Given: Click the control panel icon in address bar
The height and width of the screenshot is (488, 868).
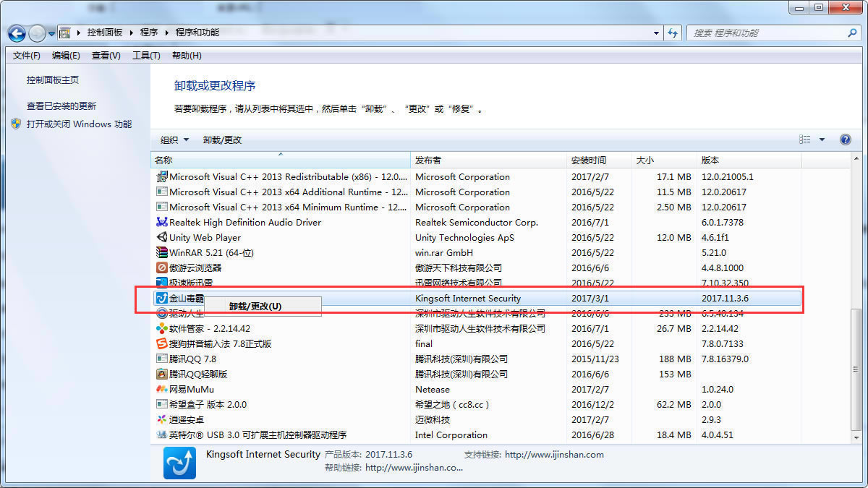Looking at the screenshot, I should (x=65, y=33).
